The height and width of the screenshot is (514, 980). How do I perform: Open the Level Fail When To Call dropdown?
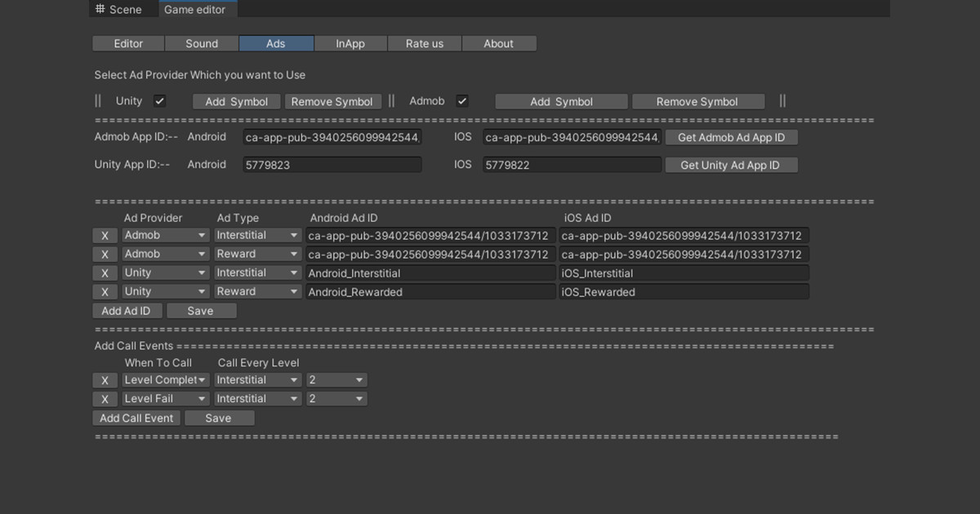[166, 399]
